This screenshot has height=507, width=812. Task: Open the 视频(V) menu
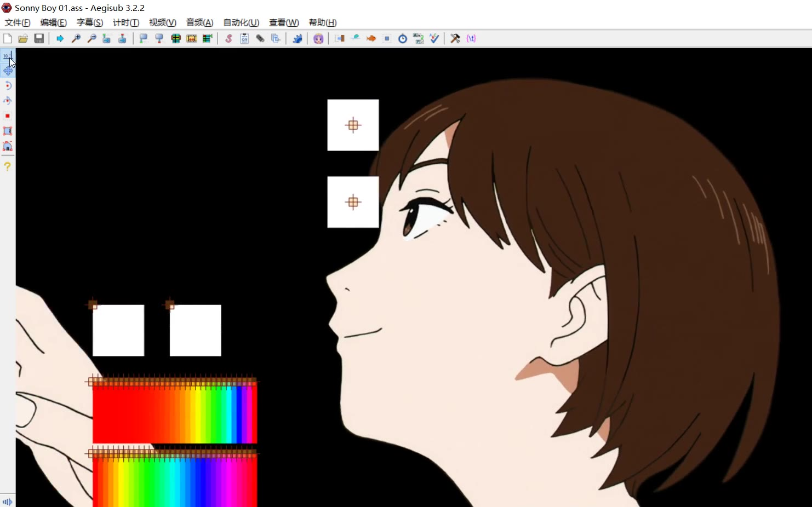click(x=163, y=22)
